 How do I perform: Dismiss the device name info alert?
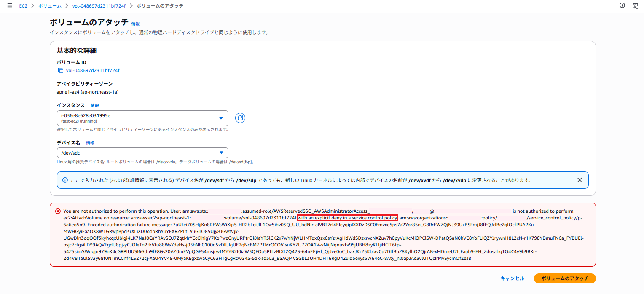[580, 180]
